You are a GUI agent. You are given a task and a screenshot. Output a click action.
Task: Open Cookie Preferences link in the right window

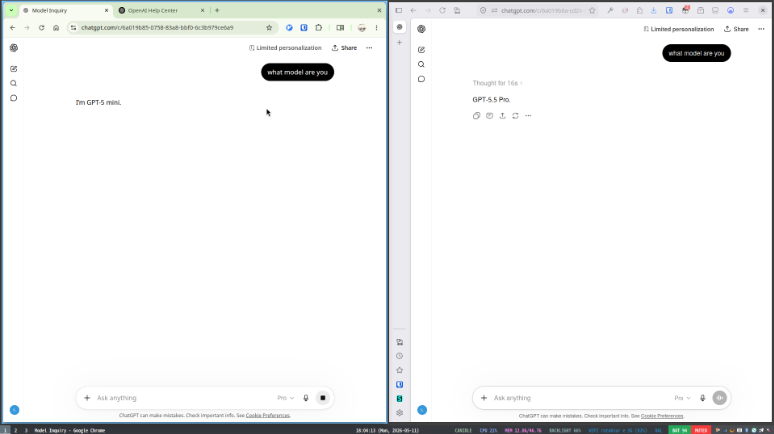(662, 416)
